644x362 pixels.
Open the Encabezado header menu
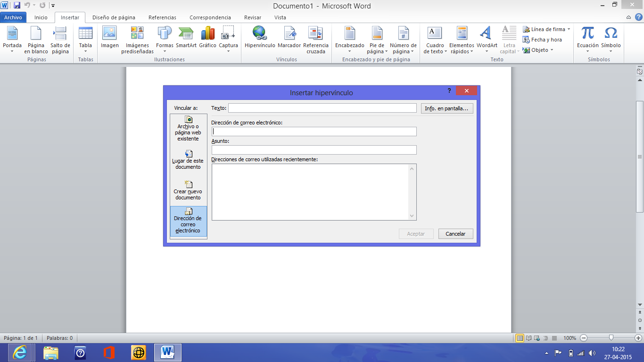350,40
